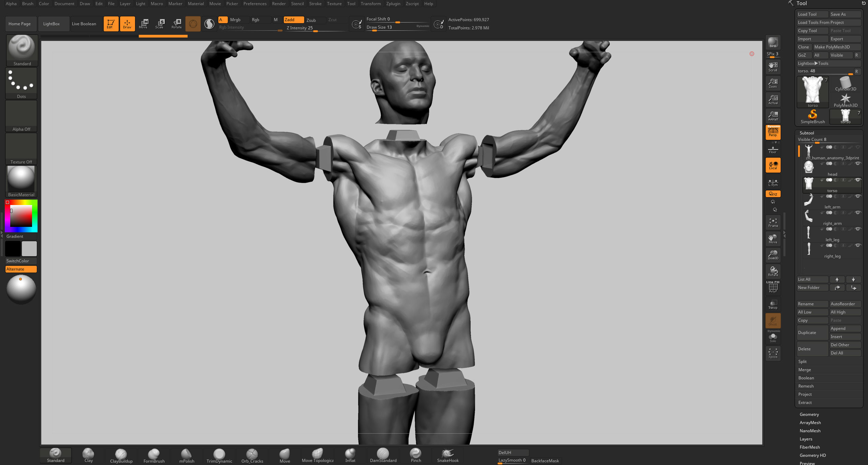Open the Material menu
The image size is (868, 465).
196,4
